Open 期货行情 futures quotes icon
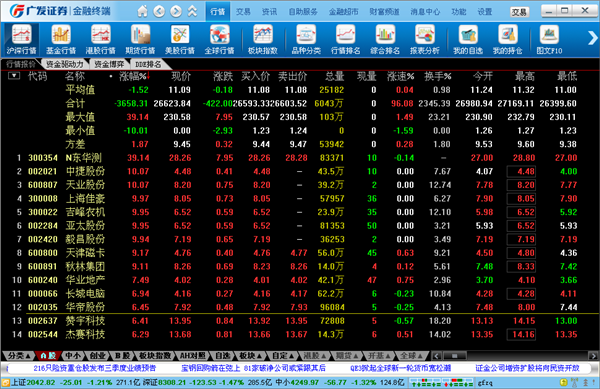 click(x=140, y=39)
